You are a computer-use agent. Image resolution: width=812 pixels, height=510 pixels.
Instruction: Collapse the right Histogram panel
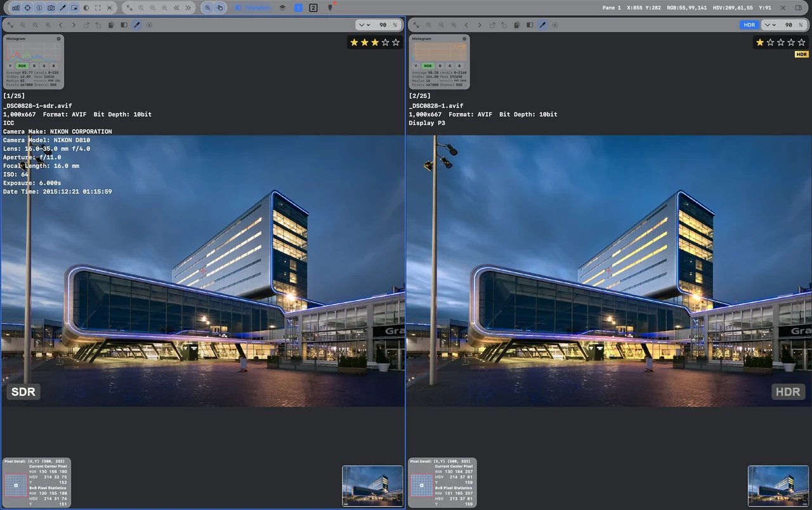[464, 39]
